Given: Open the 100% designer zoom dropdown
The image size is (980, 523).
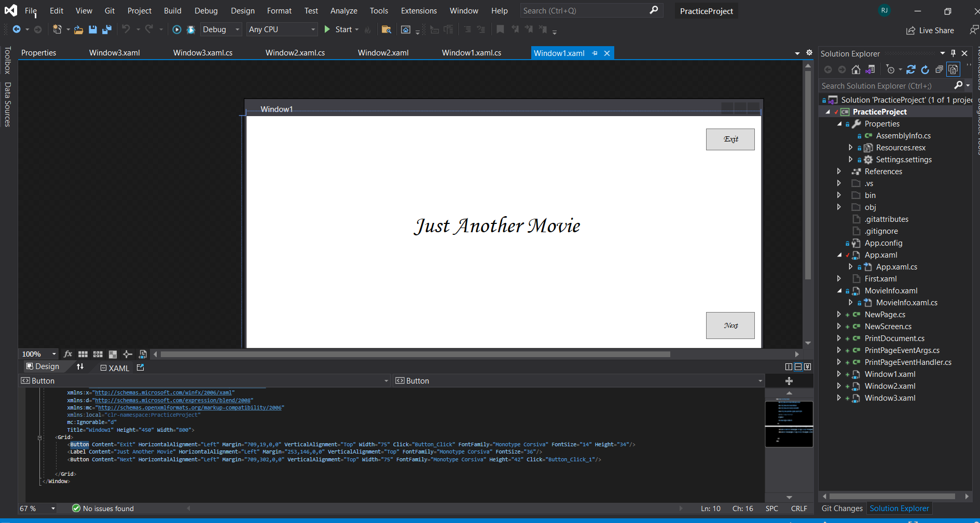Looking at the screenshot, I should point(39,354).
